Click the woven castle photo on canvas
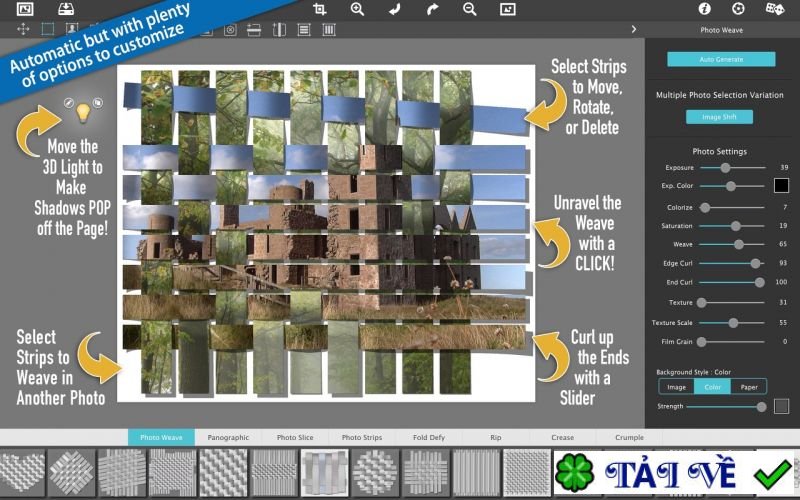This screenshot has width=800, height=500. pyautogui.click(x=327, y=233)
